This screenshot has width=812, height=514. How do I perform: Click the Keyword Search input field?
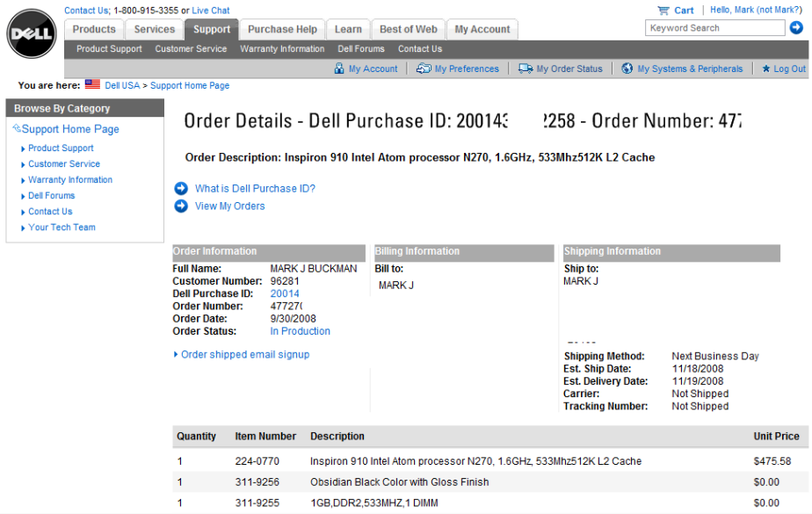tap(714, 28)
